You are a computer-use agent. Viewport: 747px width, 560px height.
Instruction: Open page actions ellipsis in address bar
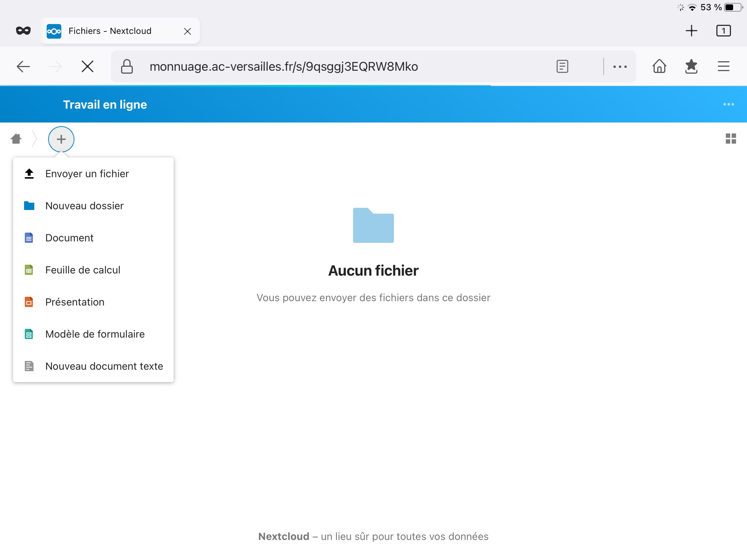(x=620, y=67)
